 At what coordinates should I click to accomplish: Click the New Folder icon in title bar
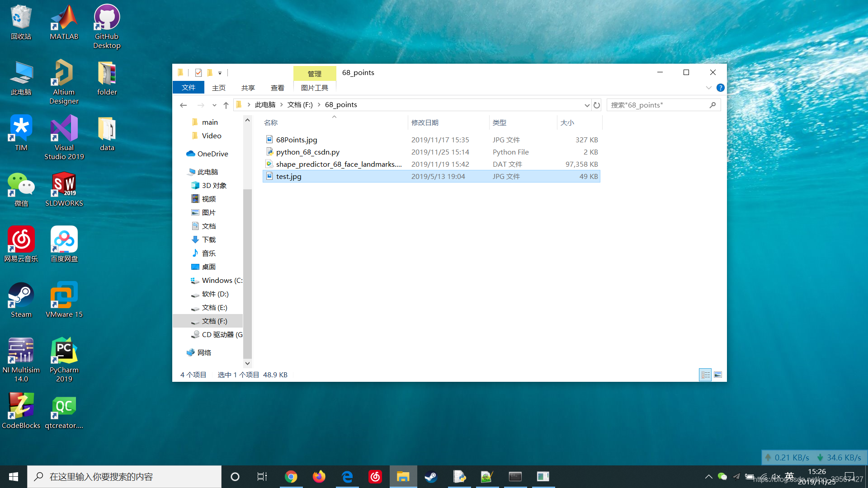click(x=210, y=73)
